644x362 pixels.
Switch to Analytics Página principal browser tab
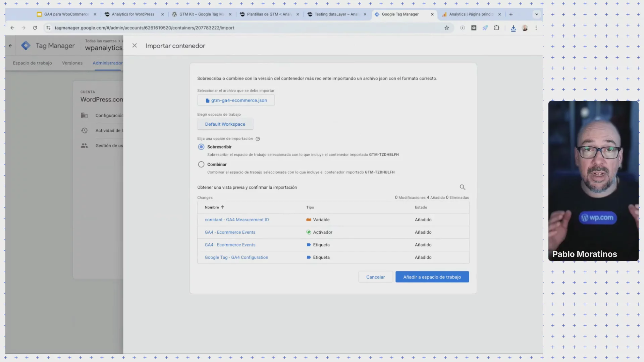(471, 14)
